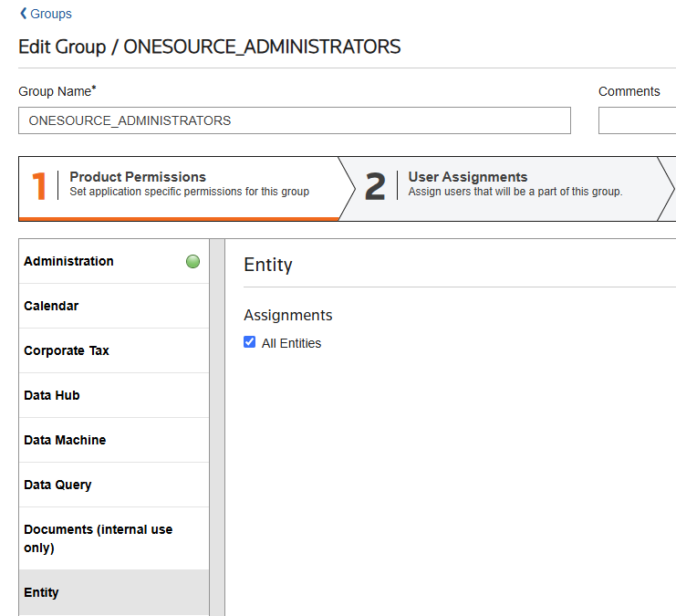676x616 pixels.
Task: Click the back chevron beside Groups
Action: point(23,14)
